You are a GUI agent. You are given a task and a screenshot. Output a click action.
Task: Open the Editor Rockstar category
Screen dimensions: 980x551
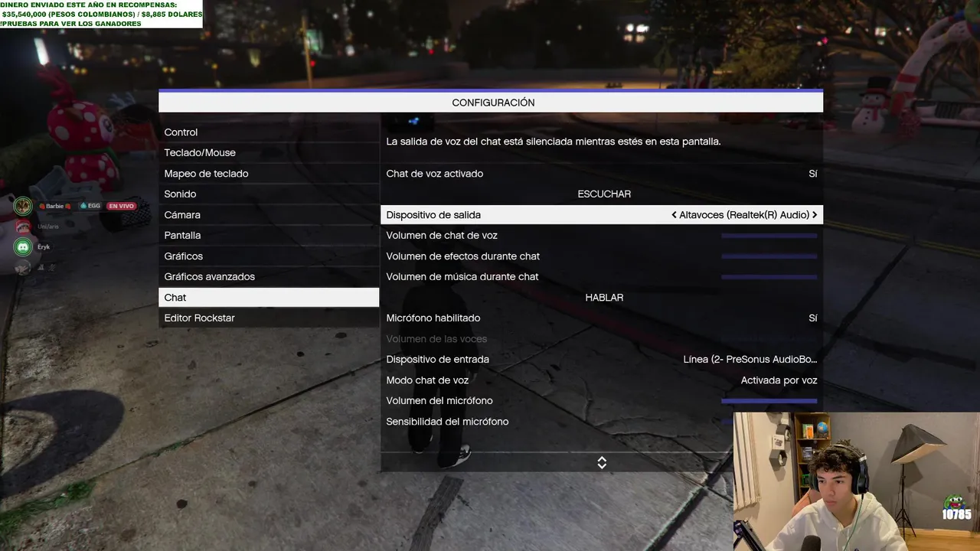[269, 318]
